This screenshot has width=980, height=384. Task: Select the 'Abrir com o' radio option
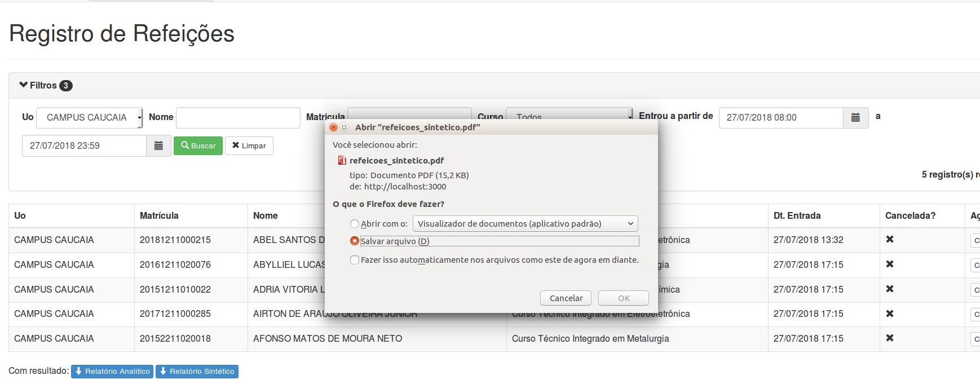(x=355, y=224)
